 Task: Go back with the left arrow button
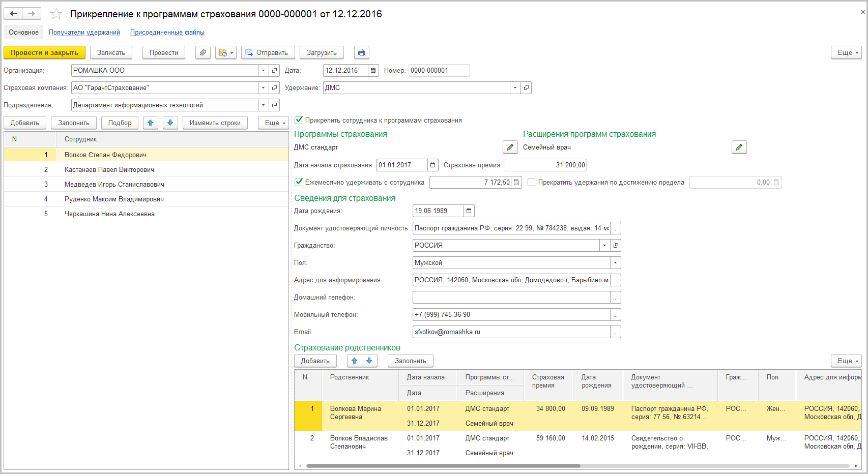[x=14, y=14]
